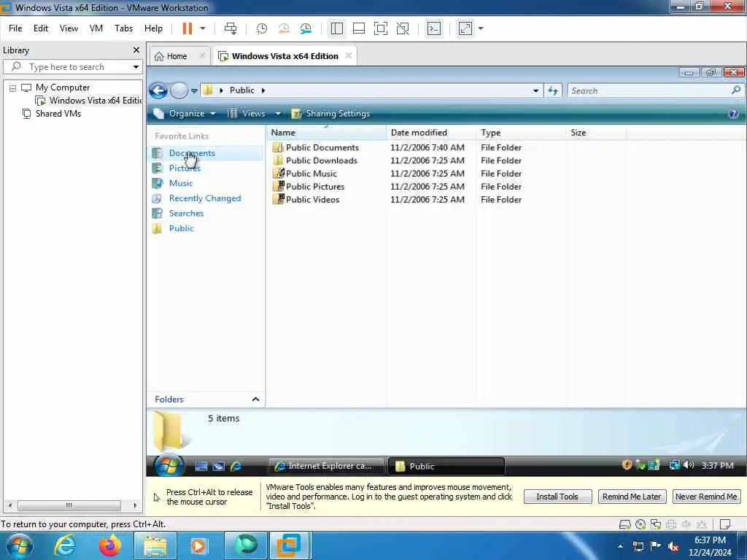
Task: Select the Public Videos folder
Action: [312, 200]
